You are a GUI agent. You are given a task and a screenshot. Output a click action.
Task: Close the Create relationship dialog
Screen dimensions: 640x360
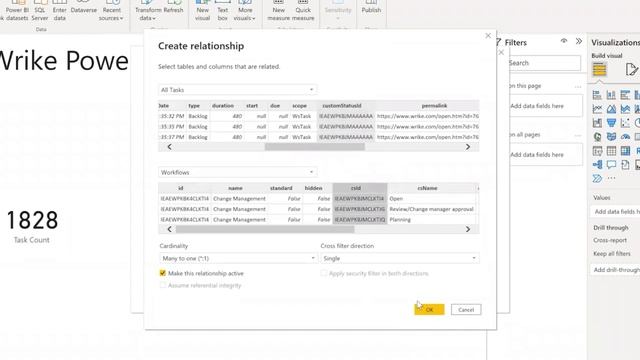point(488,36)
